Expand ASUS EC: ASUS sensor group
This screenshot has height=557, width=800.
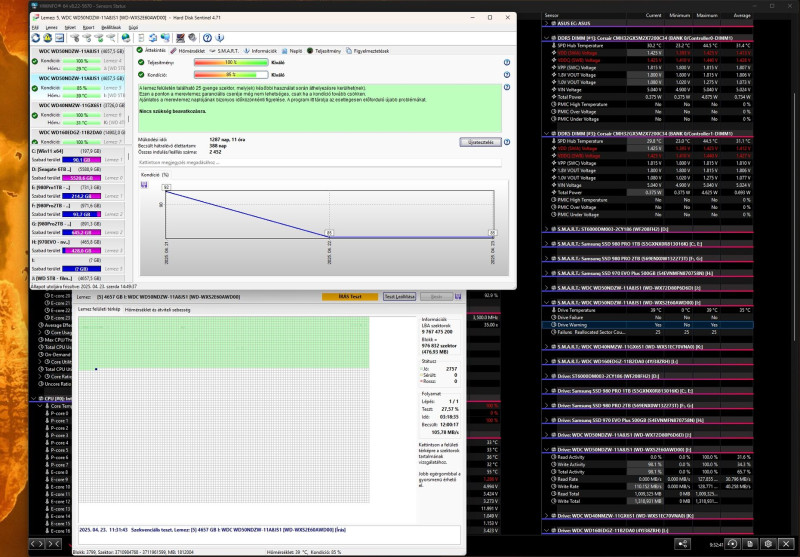(547, 23)
